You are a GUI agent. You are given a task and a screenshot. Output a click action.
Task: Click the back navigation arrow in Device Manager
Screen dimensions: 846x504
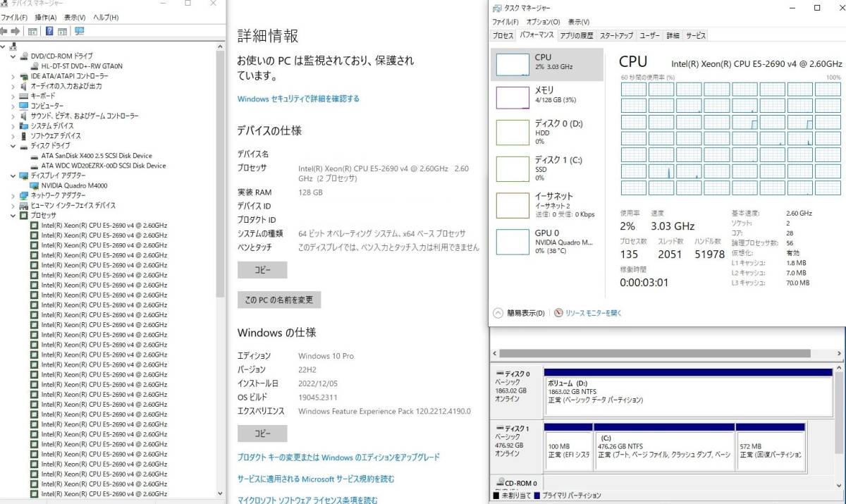pos(4,31)
